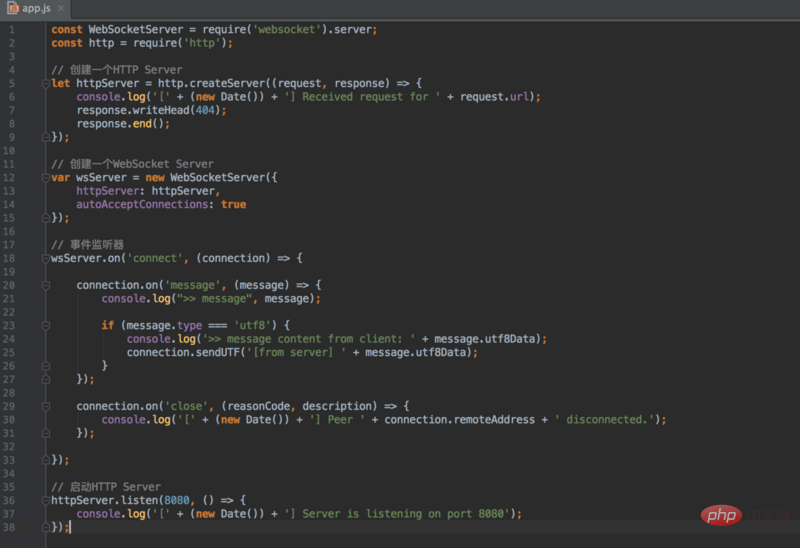Image resolution: width=800 pixels, height=548 pixels.
Task: Click the fold end marker at line 31
Action: pyautogui.click(x=45, y=433)
